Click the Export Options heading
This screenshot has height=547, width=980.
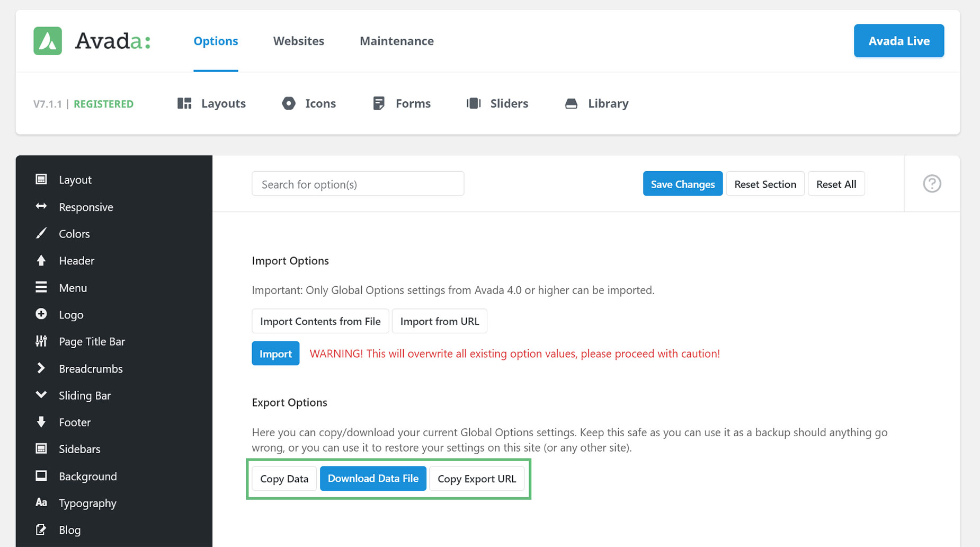(x=289, y=402)
